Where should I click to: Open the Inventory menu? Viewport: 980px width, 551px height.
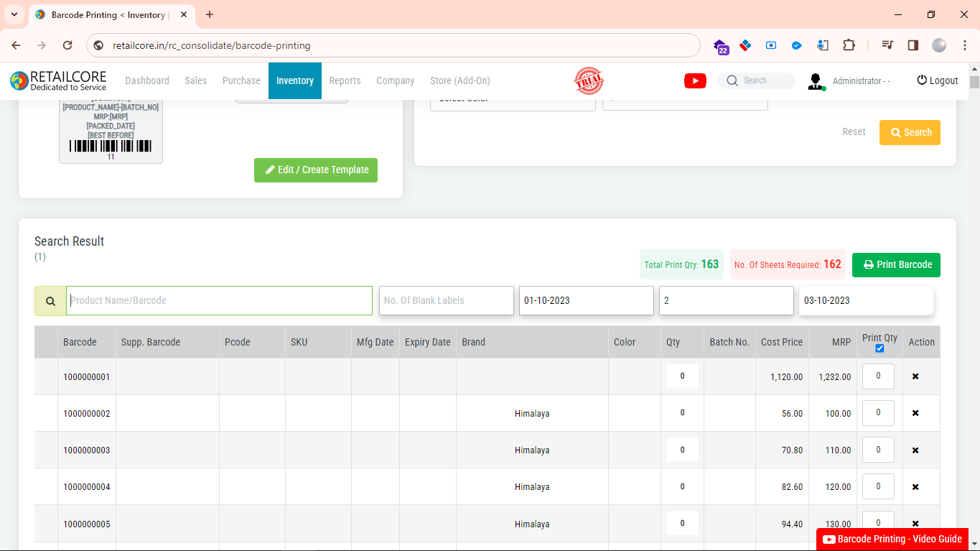(x=295, y=80)
